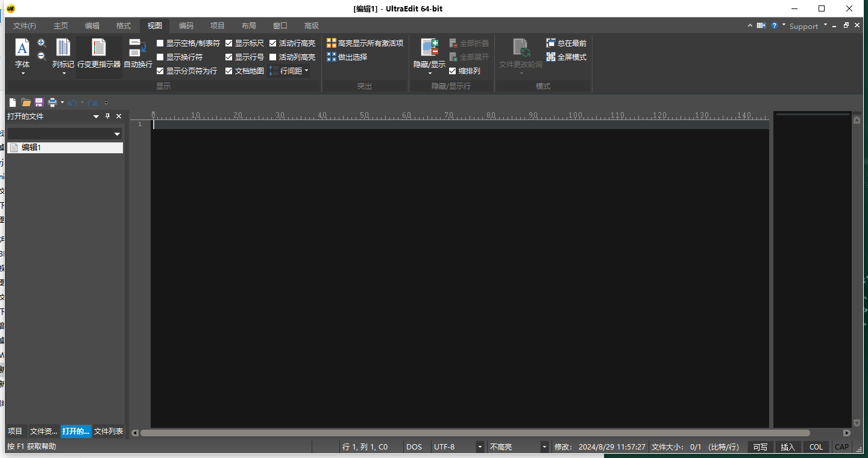Close the 打开的文件 panel

pos(119,116)
